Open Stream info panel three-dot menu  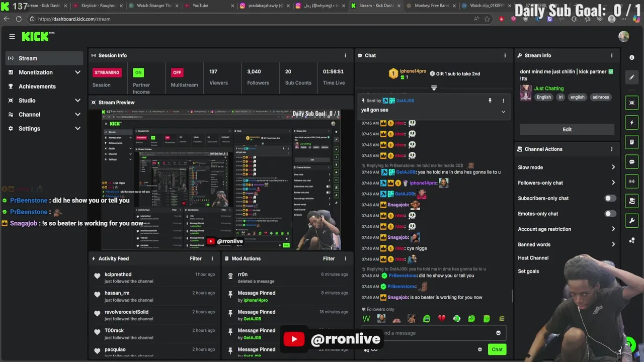point(612,55)
